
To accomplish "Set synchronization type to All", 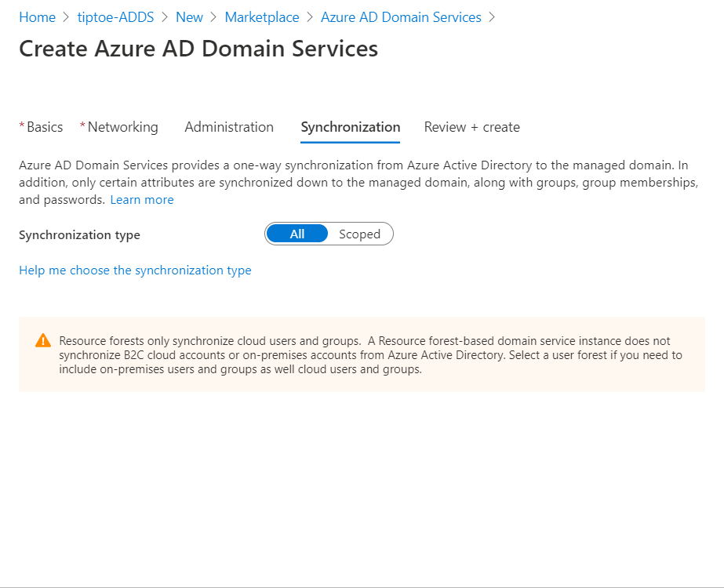I will point(297,234).
